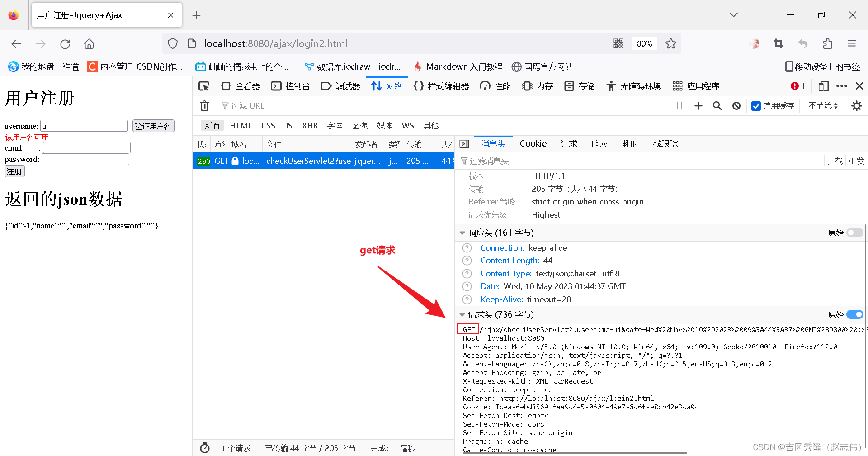
Task: Filter requests by XHR type
Action: tap(310, 126)
